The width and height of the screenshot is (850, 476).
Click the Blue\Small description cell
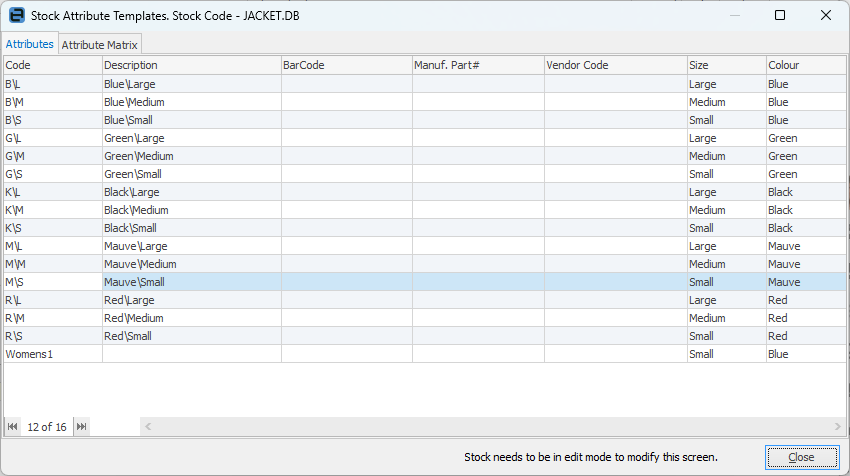[191, 120]
